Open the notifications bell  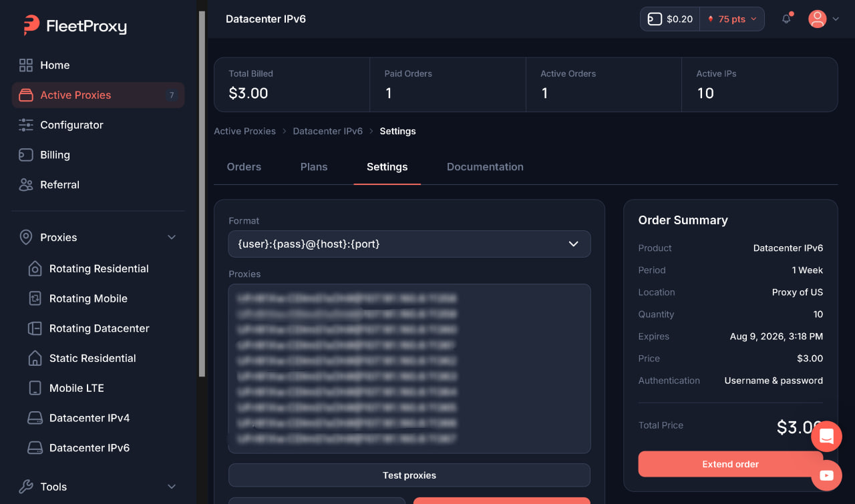[786, 19]
